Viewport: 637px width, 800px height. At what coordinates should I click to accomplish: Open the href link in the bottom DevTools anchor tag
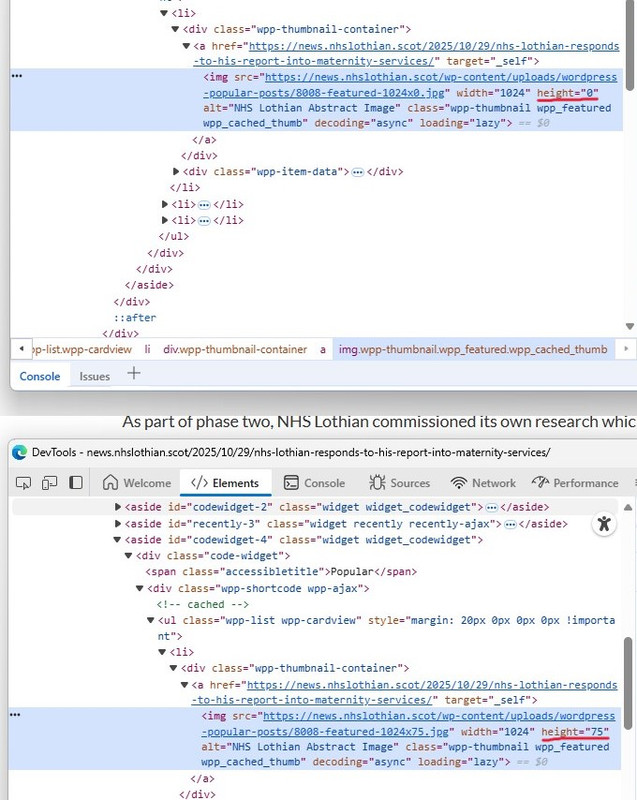(404, 692)
